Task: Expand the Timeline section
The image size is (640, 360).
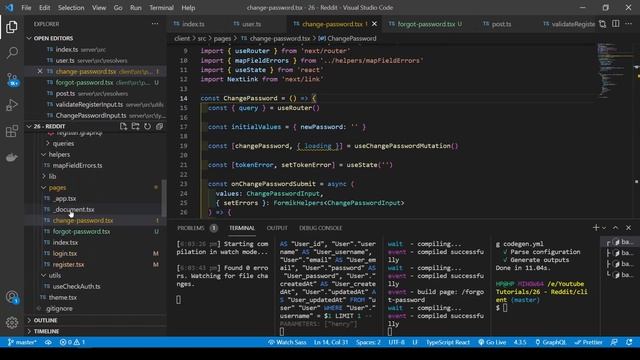Action: tap(46, 331)
